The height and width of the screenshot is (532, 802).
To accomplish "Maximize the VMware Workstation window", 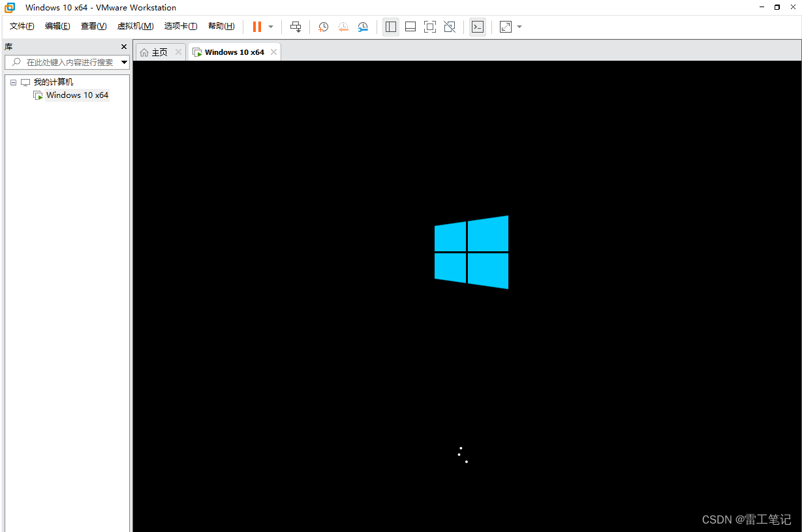I will click(x=777, y=7).
